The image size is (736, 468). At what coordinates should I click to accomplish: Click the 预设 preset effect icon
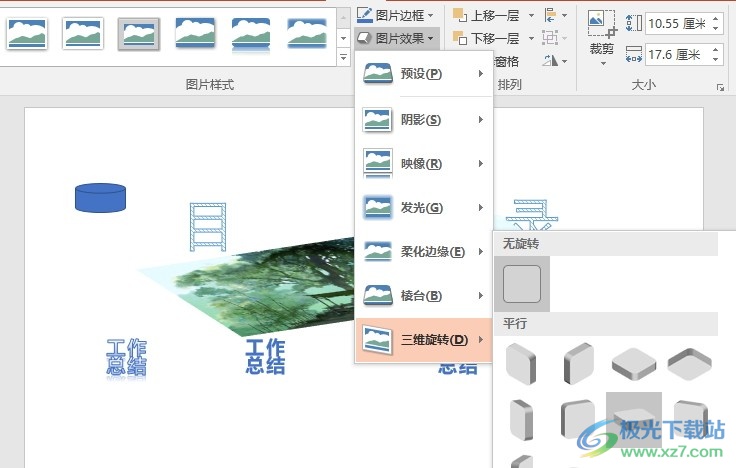(378, 74)
